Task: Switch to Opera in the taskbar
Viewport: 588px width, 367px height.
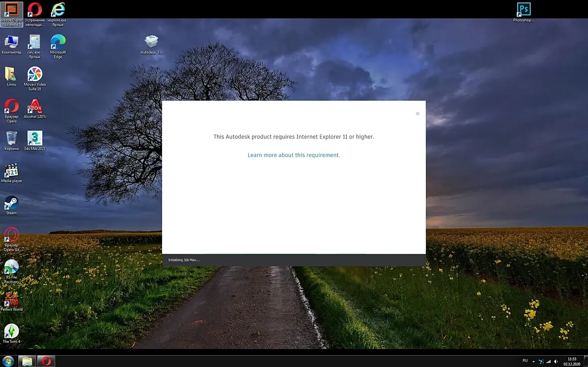Action: [46, 361]
